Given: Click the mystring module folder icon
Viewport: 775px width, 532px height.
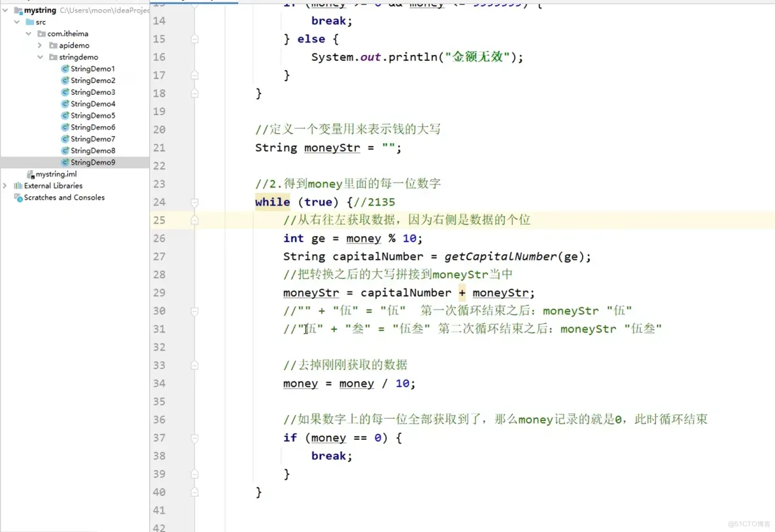Looking at the screenshot, I should tap(18, 10).
